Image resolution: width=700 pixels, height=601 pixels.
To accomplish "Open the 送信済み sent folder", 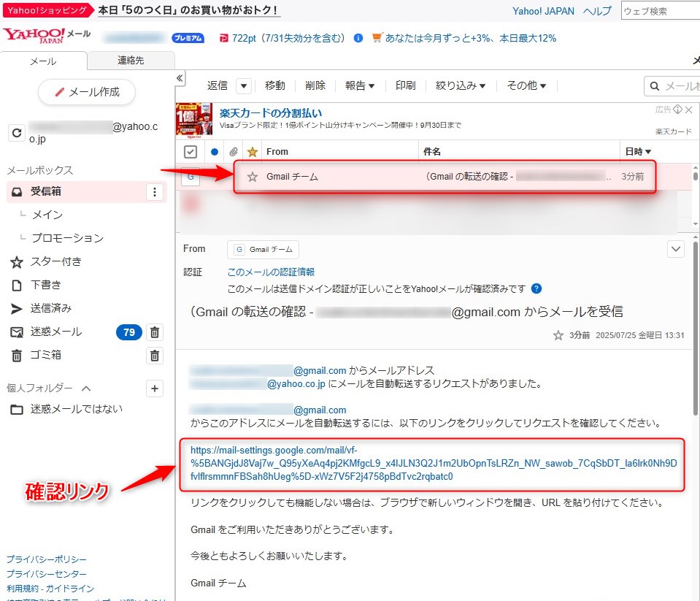I will (x=51, y=308).
